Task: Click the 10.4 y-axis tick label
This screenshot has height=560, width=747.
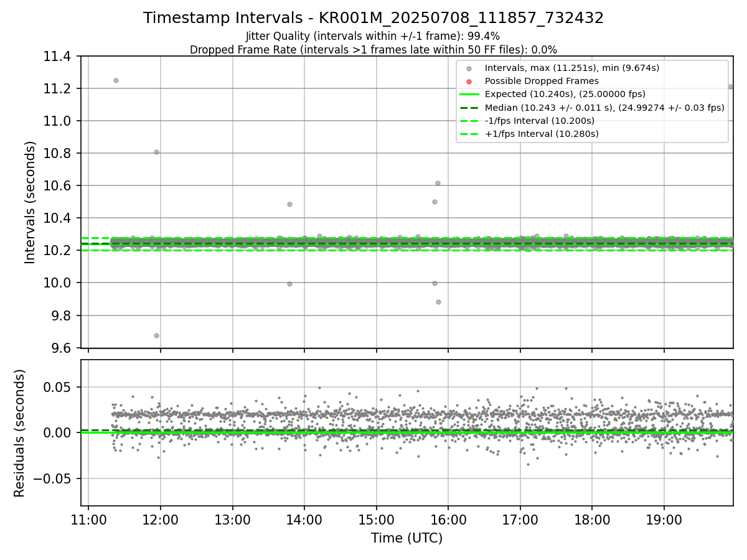Action: pos(59,218)
